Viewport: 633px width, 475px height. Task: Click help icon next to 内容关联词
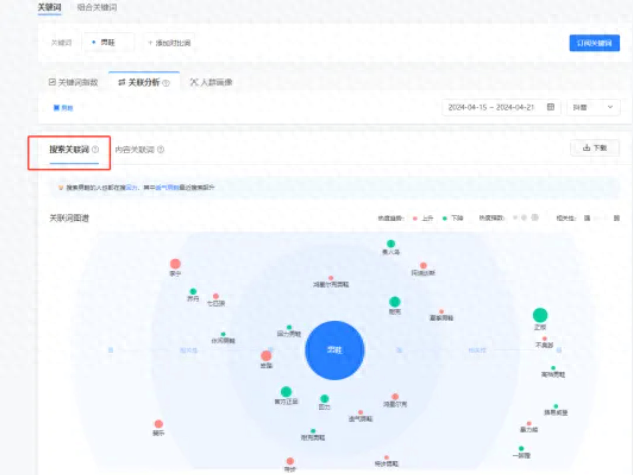160,150
